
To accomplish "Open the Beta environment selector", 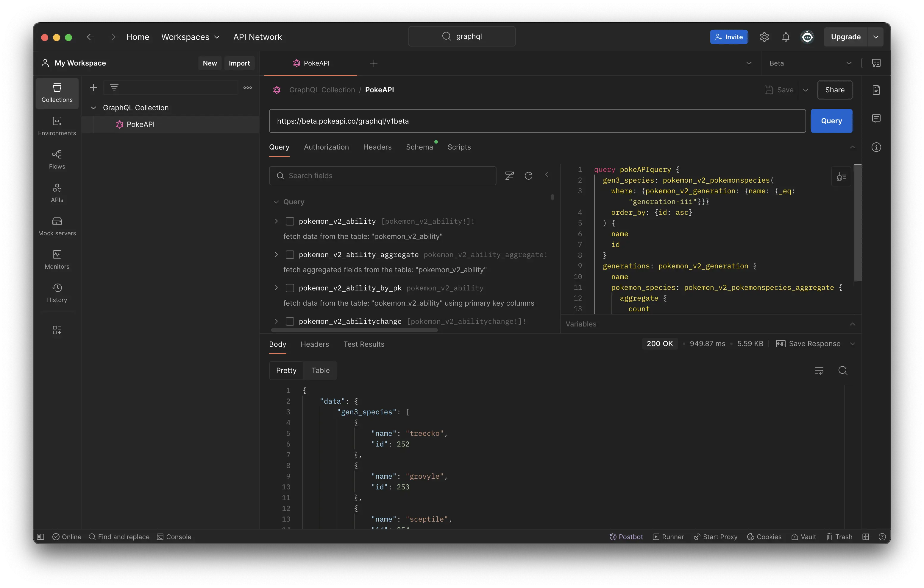I will (811, 63).
